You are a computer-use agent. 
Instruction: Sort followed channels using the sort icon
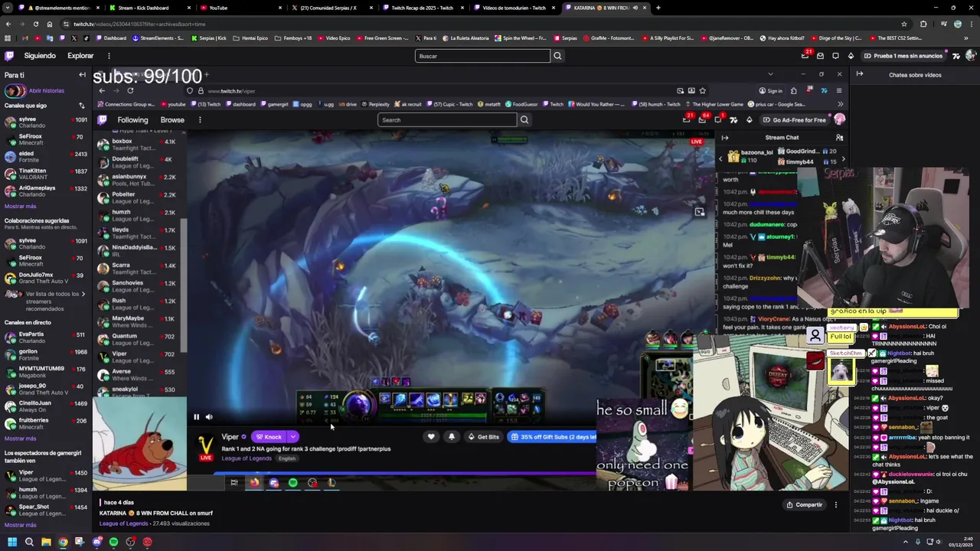[82, 106]
